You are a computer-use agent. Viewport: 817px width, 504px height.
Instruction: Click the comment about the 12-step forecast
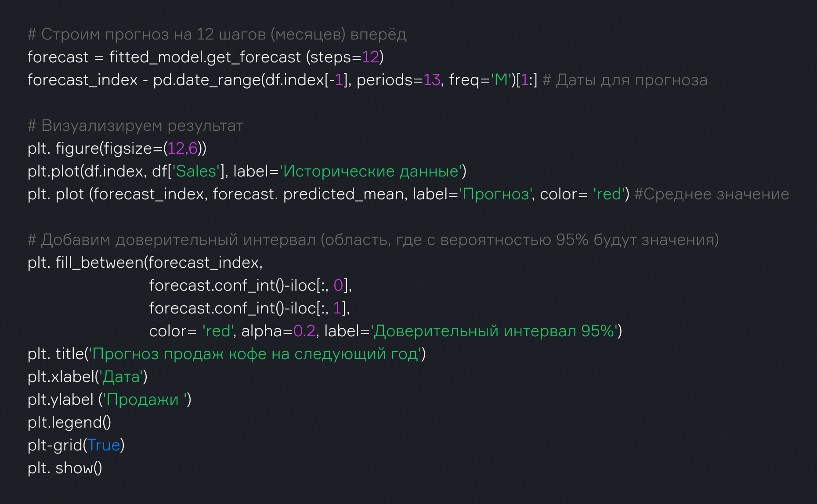(217, 34)
